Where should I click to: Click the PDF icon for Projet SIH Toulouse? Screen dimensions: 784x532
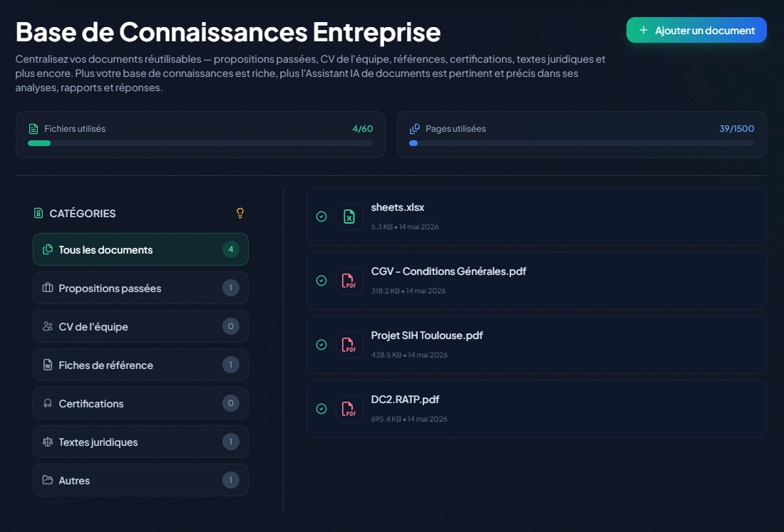[x=349, y=345]
